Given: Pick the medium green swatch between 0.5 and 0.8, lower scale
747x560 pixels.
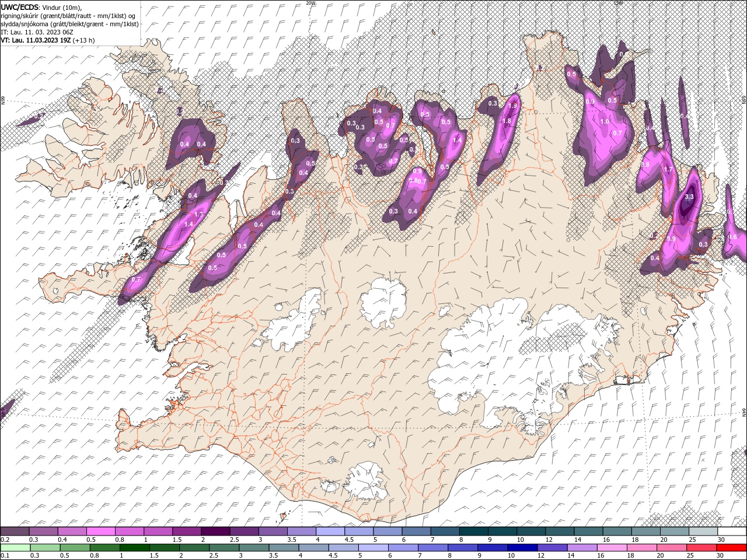Looking at the screenshot, I should [75, 548].
